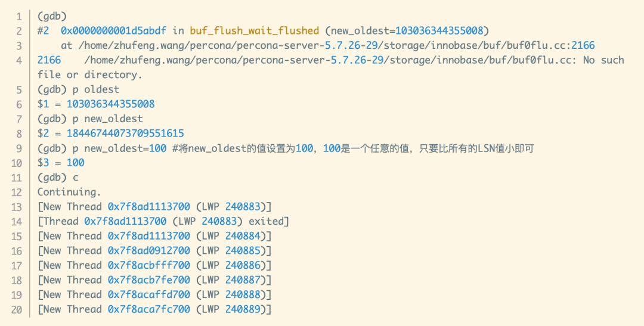Click the address 0x0000000001d5abdf
The height and width of the screenshot is (326, 644).
(114, 31)
